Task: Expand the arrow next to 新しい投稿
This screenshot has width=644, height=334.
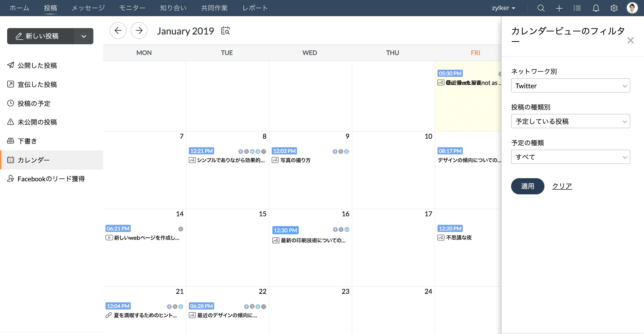Action: pos(84,36)
